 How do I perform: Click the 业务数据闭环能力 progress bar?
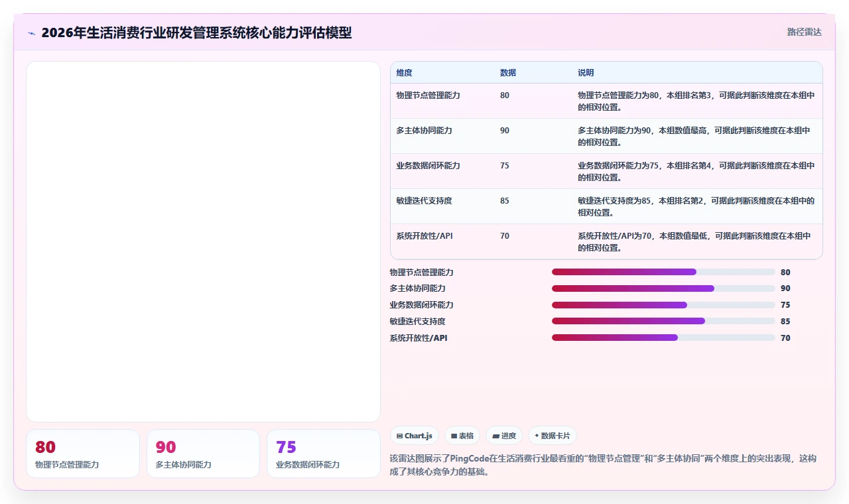(x=663, y=305)
